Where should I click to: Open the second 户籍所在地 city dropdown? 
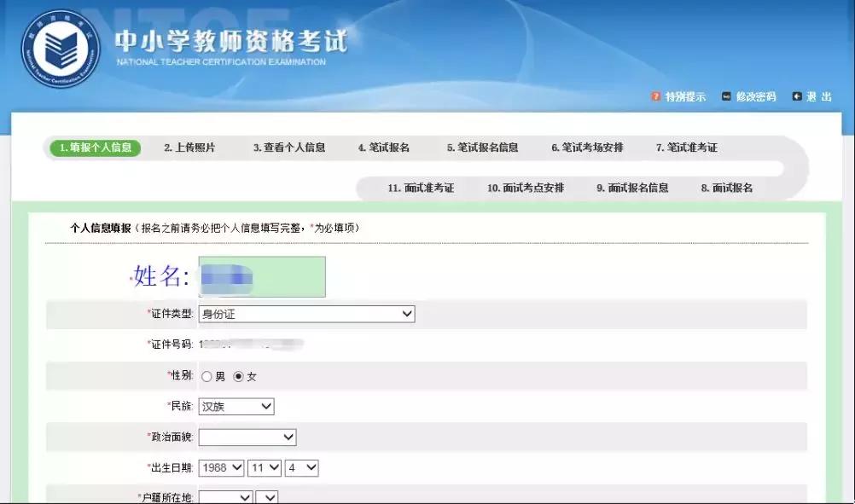267,495
